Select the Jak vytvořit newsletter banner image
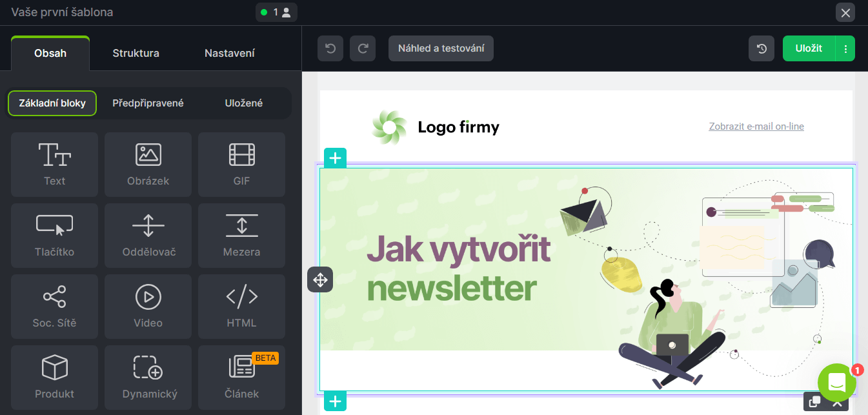This screenshot has height=415, width=868. click(586, 279)
